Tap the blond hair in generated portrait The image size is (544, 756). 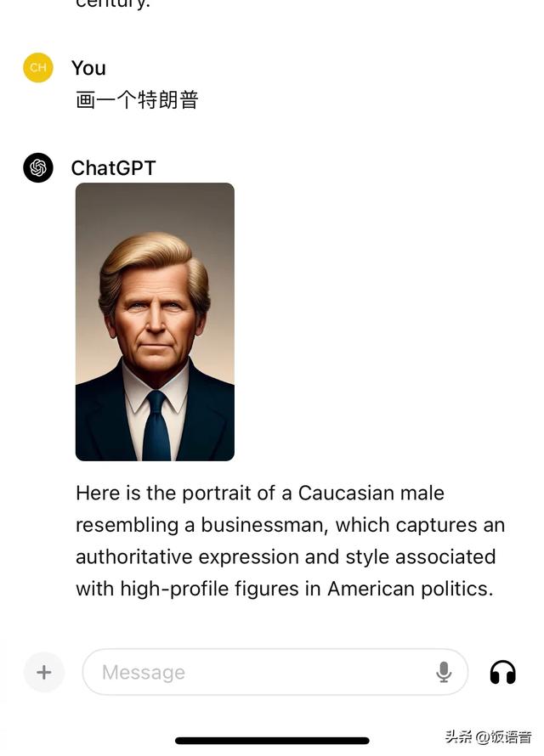(153, 262)
